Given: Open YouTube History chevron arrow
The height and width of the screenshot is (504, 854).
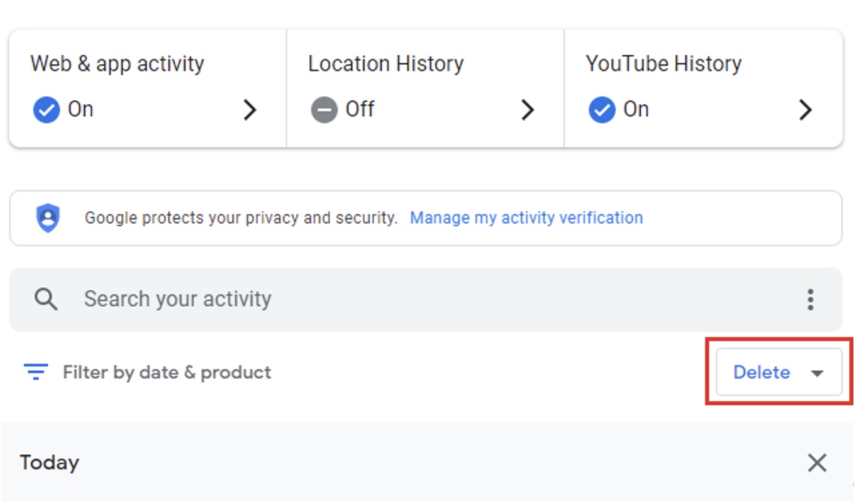Looking at the screenshot, I should coord(805,110).
